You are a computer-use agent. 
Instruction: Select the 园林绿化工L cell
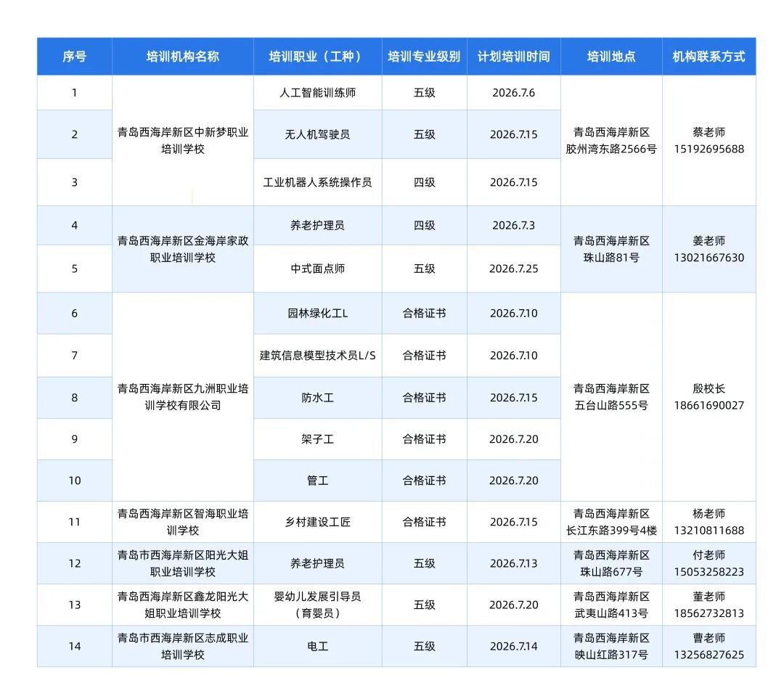pyautogui.click(x=317, y=314)
